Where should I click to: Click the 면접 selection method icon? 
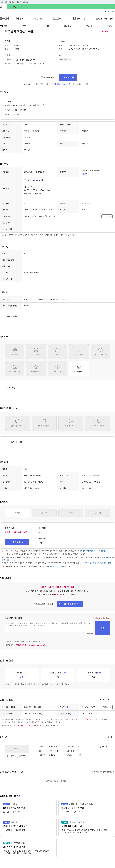pos(44,513)
